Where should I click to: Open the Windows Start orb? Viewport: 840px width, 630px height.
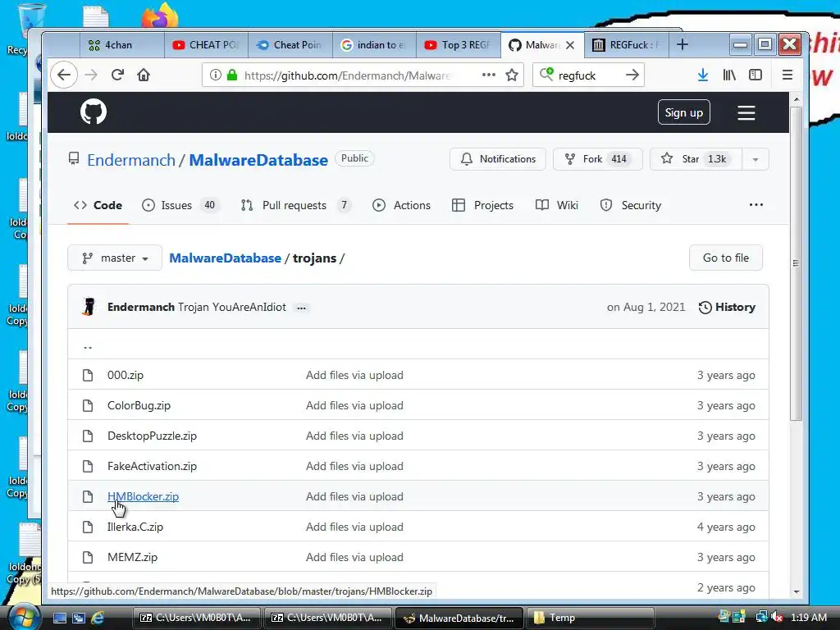pyautogui.click(x=22, y=617)
